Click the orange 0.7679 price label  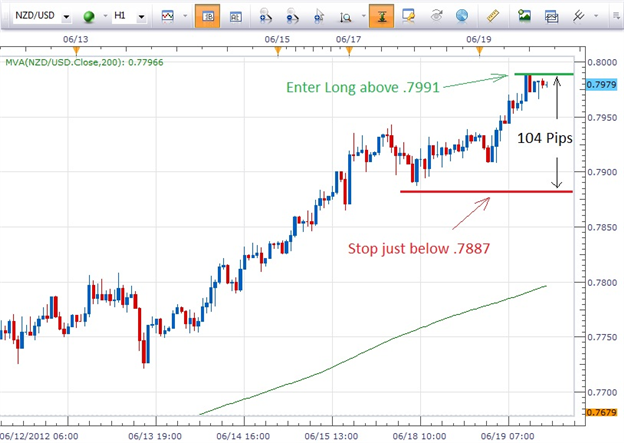click(x=601, y=412)
